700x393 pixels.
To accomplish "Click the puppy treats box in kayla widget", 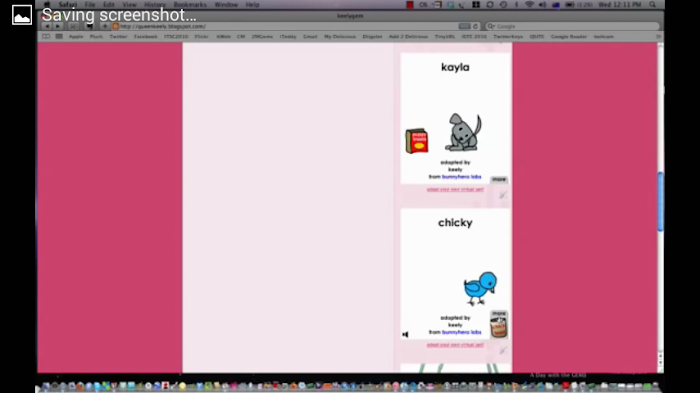I will (417, 141).
